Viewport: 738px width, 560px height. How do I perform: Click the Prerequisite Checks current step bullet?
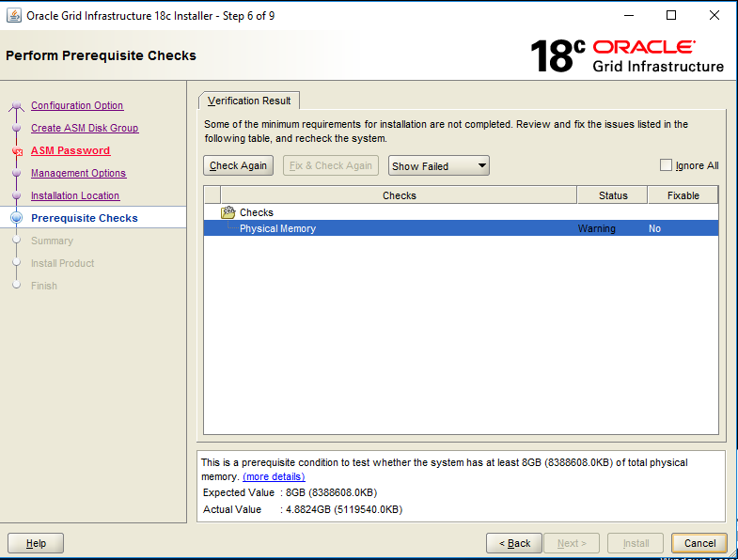17,217
